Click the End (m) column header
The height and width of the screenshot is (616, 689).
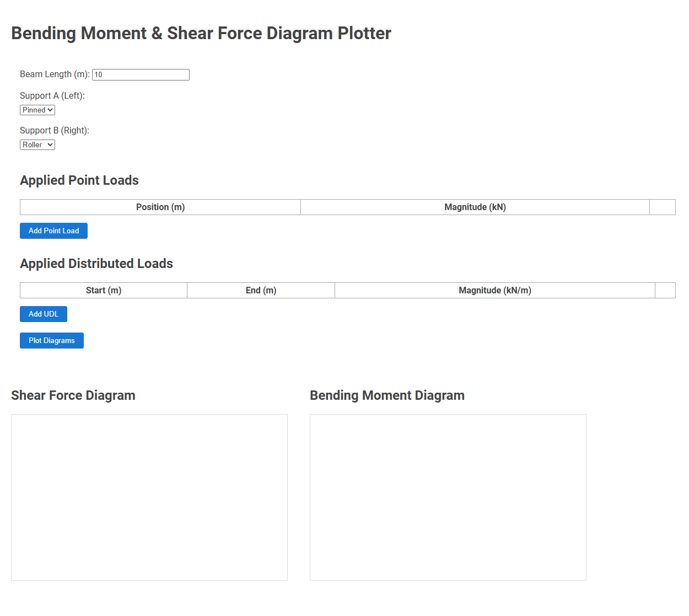260,290
